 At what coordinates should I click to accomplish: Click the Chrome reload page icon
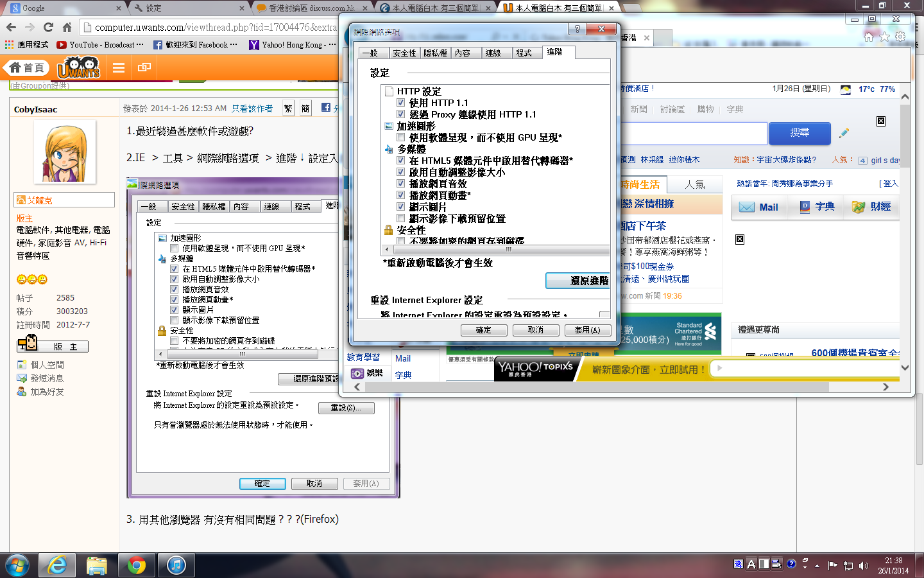click(x=48, y=27)
